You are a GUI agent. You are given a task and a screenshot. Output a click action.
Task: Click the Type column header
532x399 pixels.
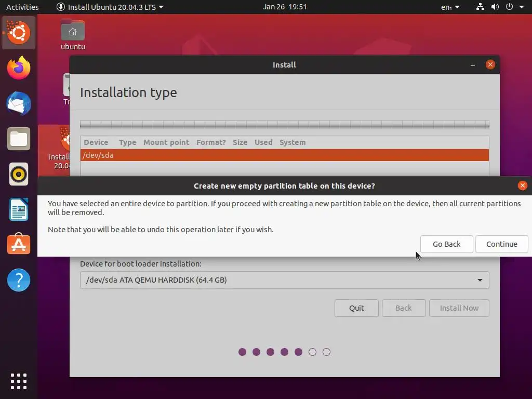(x=128, y=142)
